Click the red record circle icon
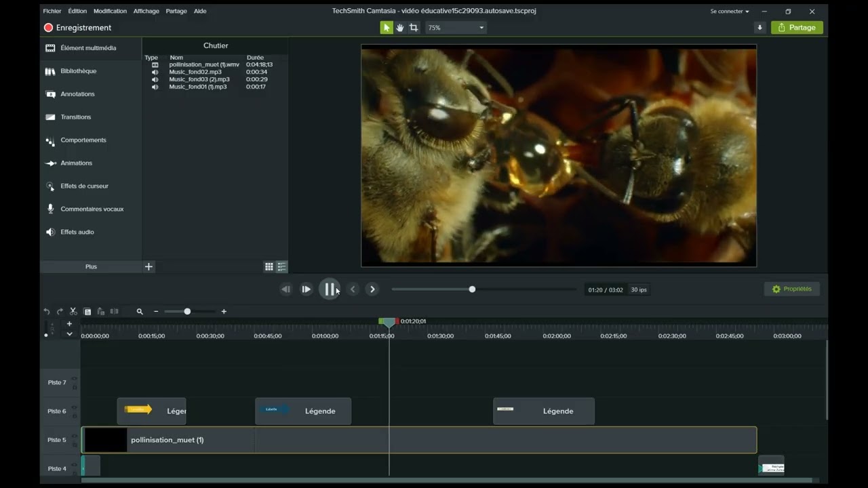This screenshot has width=868, height=488. [x=48, y=28]
